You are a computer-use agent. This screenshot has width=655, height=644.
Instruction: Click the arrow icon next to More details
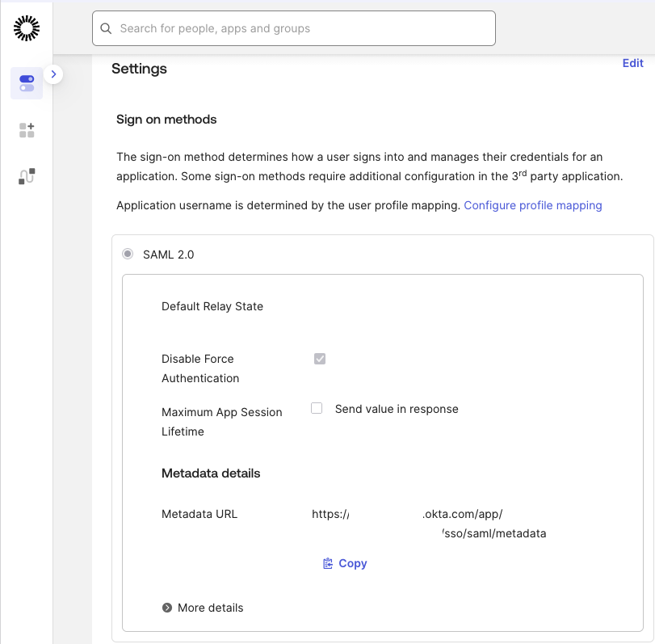pyautogui.click(x=168, y=608)
